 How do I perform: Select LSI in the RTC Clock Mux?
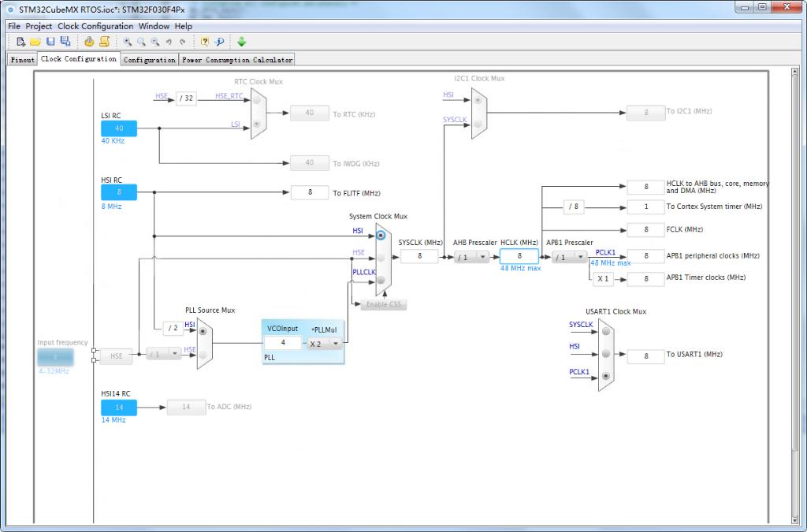(257, 124)
